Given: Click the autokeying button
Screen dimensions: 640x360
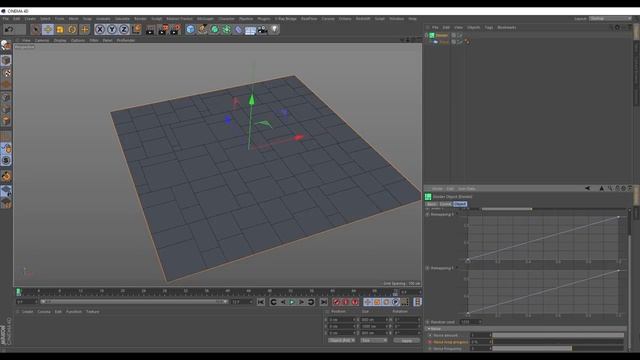Looking at the screenshot, I should (x=346, y=302).
